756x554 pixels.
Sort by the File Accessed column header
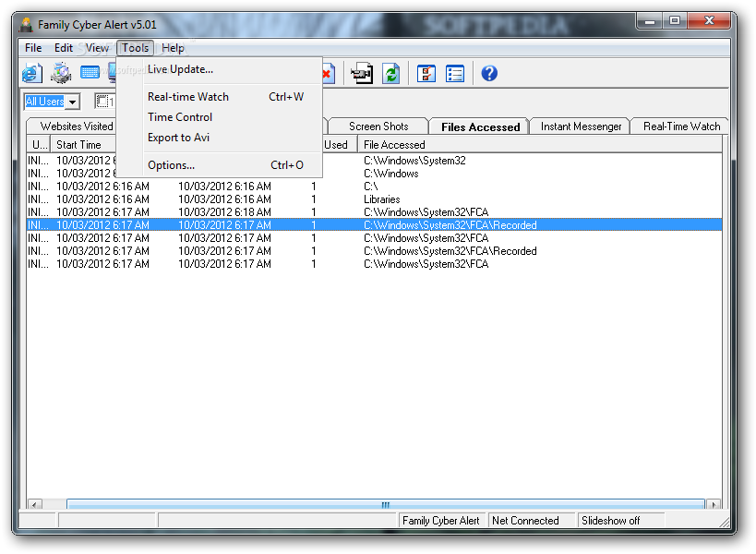[539, 145]
